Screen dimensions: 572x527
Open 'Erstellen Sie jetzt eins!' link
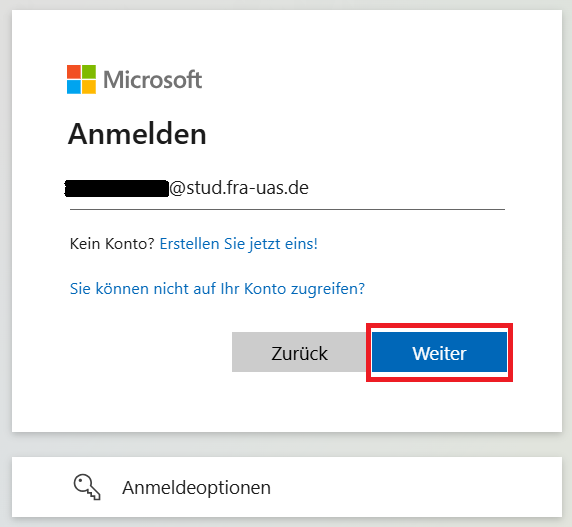[239, 244]
